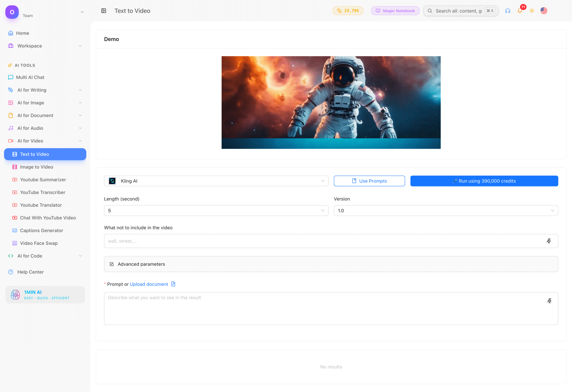Disable microphone dictation in the prompt box

click(x=549, y=300)
